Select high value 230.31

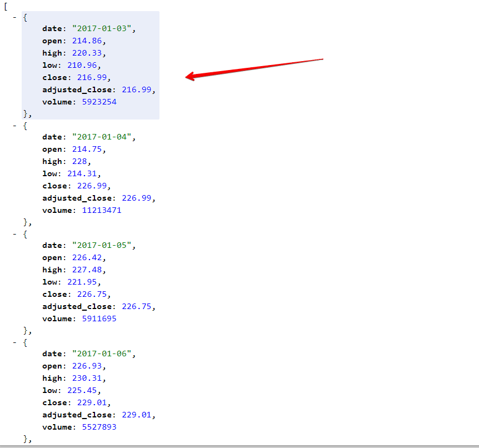[87, 378]
